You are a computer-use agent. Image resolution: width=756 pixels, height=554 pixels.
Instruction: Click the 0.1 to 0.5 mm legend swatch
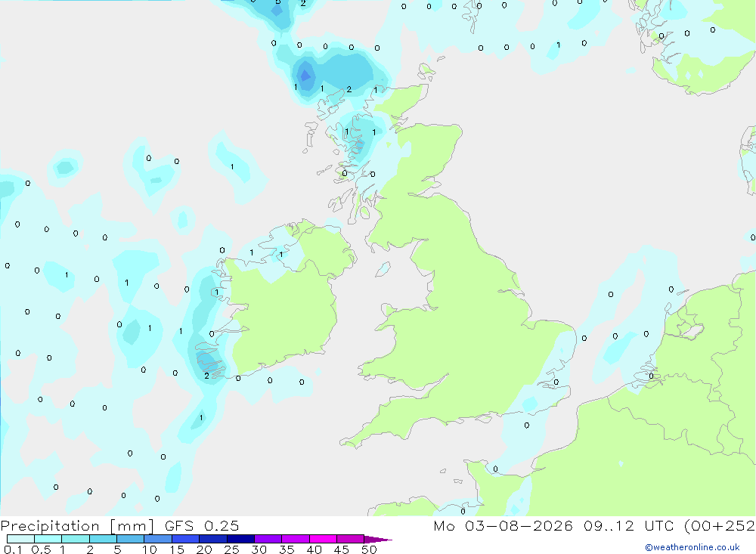coord(20,539)
